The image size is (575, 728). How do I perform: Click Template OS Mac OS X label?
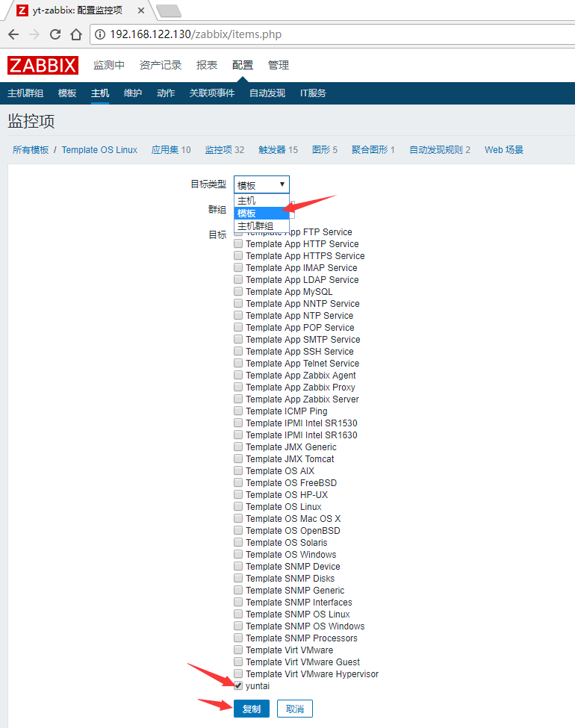pyautogui.click(x=293, y=519)
